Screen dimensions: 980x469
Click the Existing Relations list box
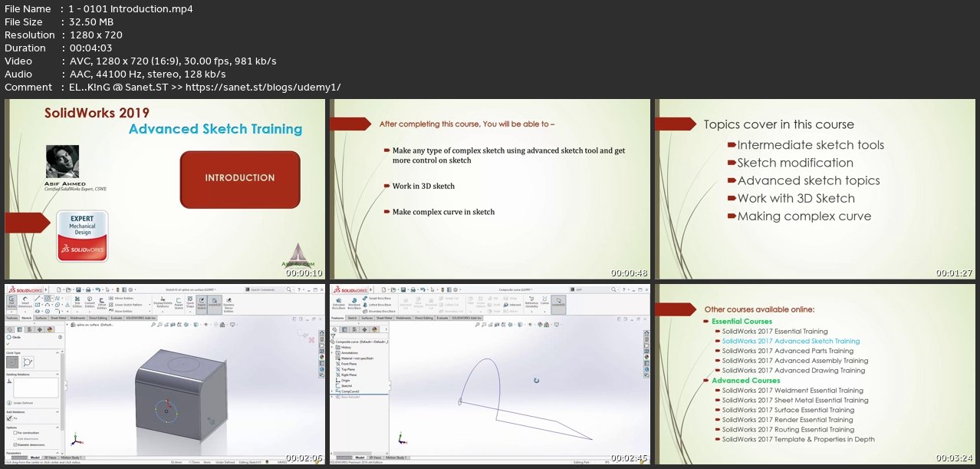coord(36,388)
